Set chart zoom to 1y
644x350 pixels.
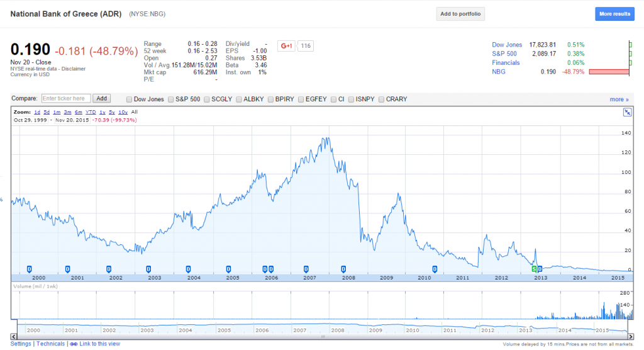click(x=103, y=112)
